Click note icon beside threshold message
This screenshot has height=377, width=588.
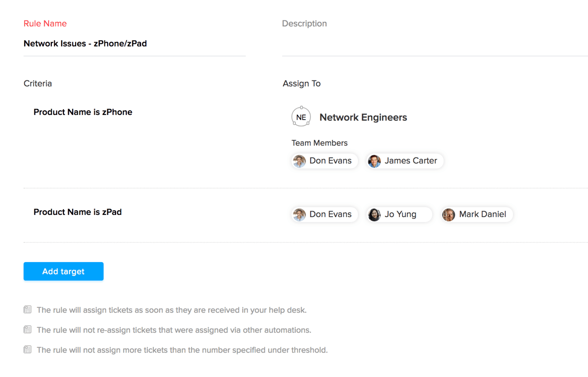(28, 349)
